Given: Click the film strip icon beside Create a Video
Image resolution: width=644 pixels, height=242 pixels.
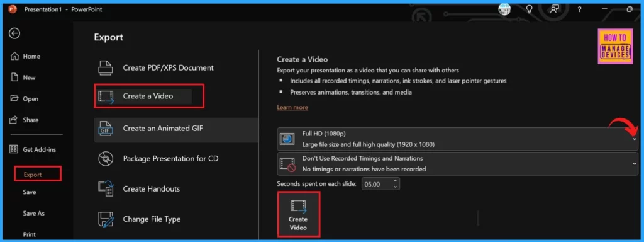Looking at the screenshot, I should coord(106,96).
